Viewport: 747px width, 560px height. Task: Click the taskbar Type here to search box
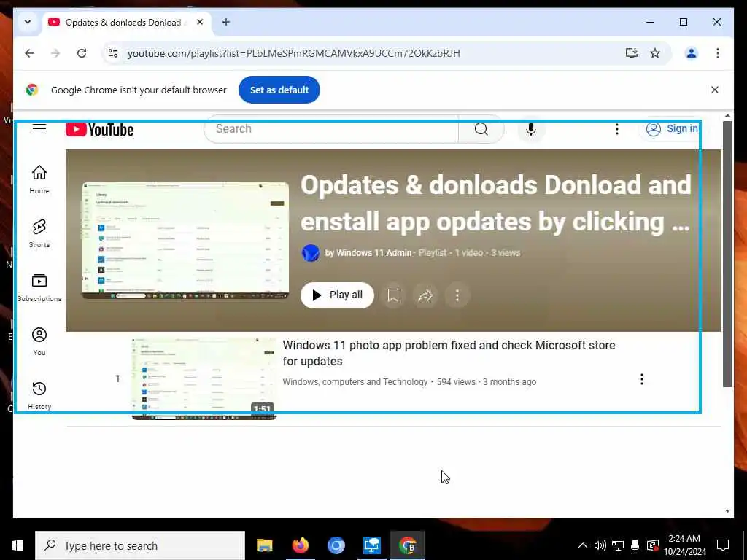click(140, 545)
